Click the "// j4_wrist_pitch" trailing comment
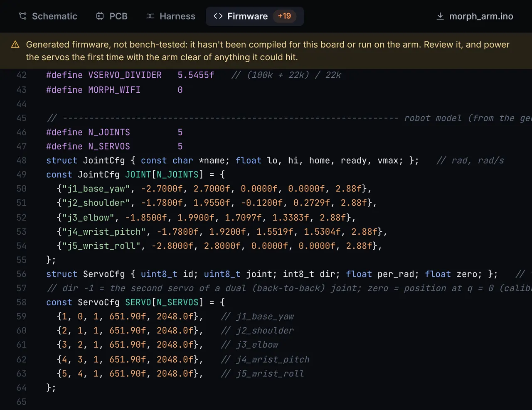 pos(266,359)
